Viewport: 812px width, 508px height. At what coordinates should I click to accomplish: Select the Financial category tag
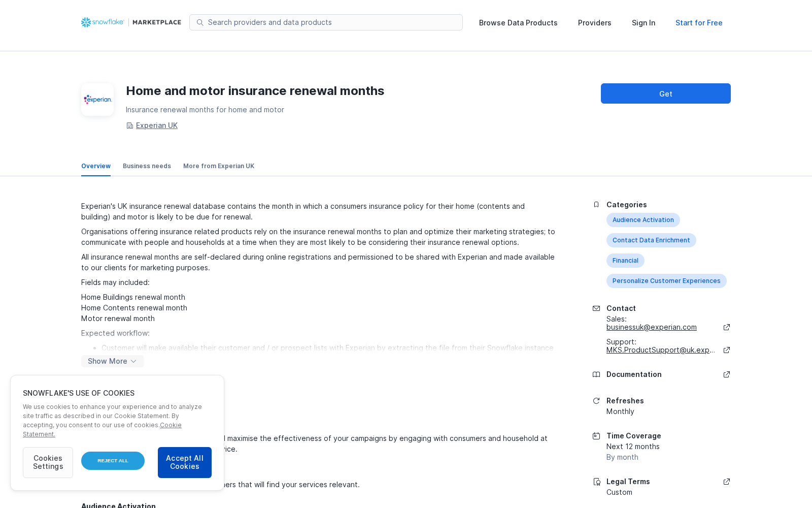(625, 261)
